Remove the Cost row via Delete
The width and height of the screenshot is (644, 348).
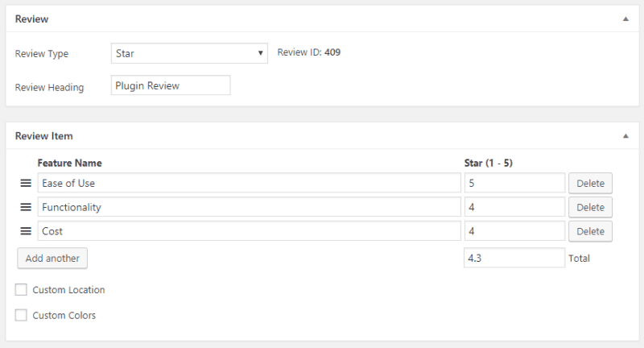pos(590,231)
